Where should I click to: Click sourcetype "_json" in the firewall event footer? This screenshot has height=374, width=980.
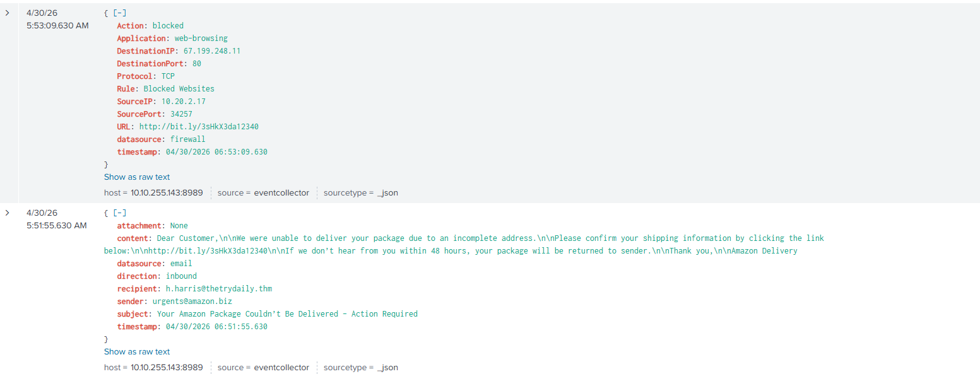pyautogui.click(x=387, y=192)
